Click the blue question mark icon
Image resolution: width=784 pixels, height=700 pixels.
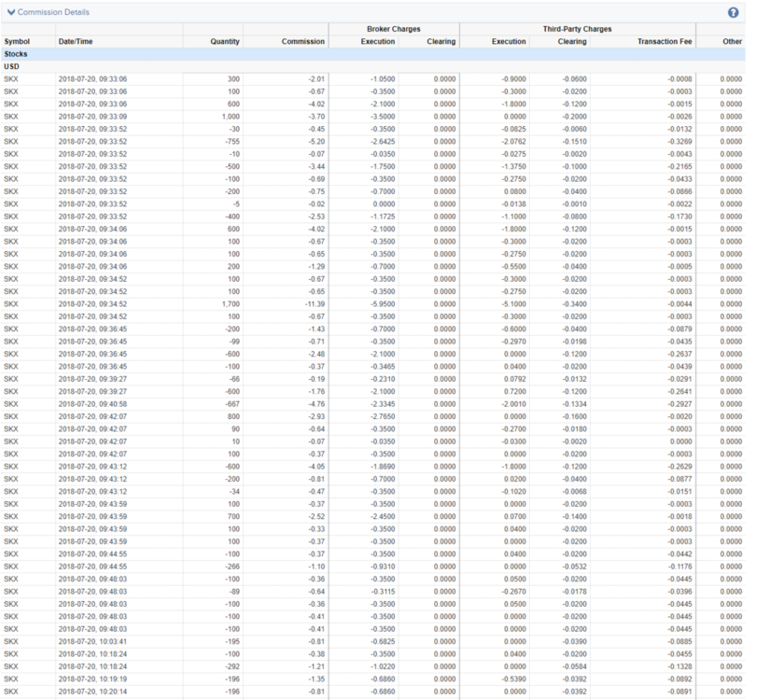click(x=733, y=11)
